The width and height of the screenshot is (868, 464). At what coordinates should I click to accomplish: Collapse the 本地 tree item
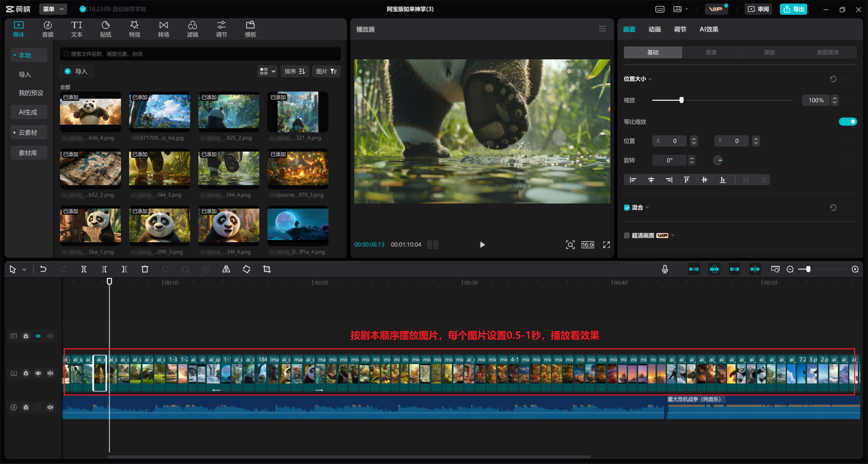click(x=15, y=55)
